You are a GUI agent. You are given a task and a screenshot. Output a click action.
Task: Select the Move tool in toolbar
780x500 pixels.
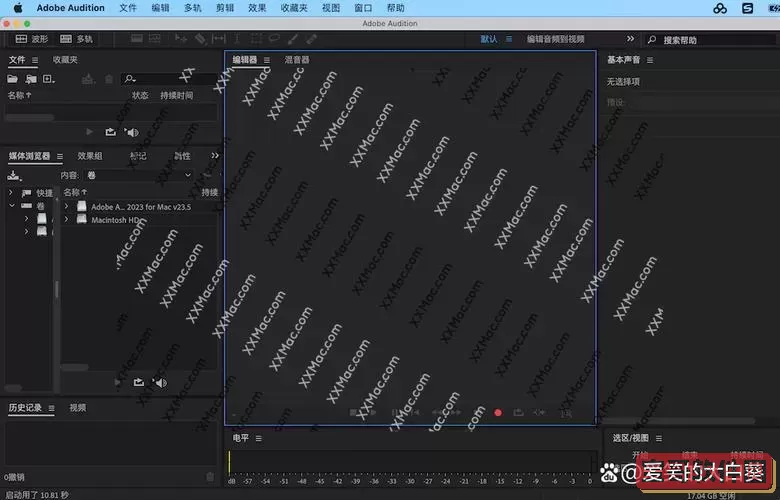click(181, 39)
